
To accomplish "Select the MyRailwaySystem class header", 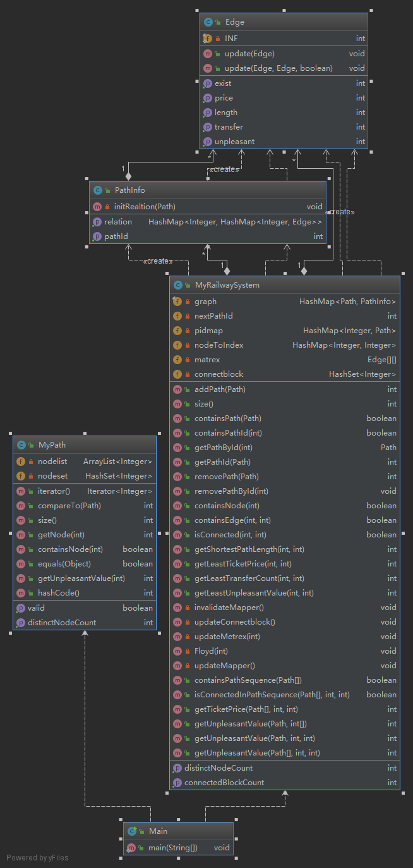I will (x=285, y=285).
